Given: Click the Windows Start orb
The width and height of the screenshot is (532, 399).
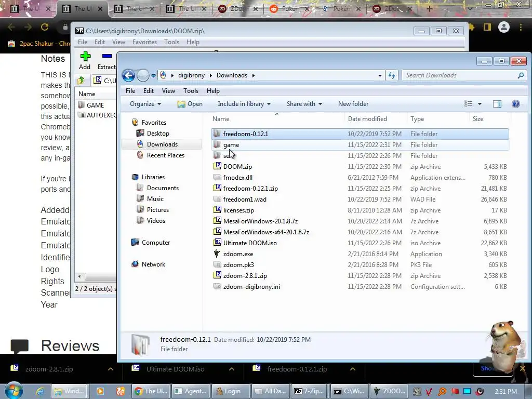Looking at the screenshot, I should [x=13, y=391].
